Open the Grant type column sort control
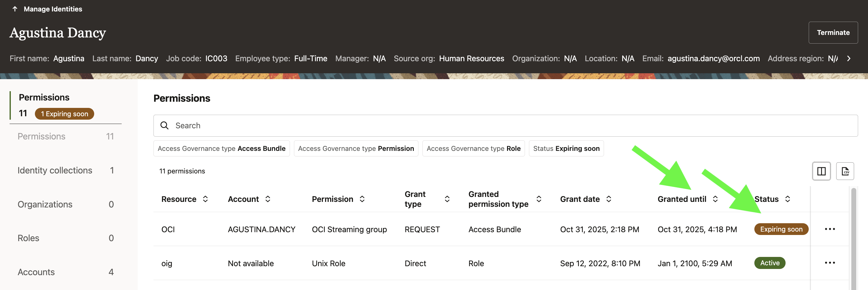868x290 pixels. tap(447, 199)
